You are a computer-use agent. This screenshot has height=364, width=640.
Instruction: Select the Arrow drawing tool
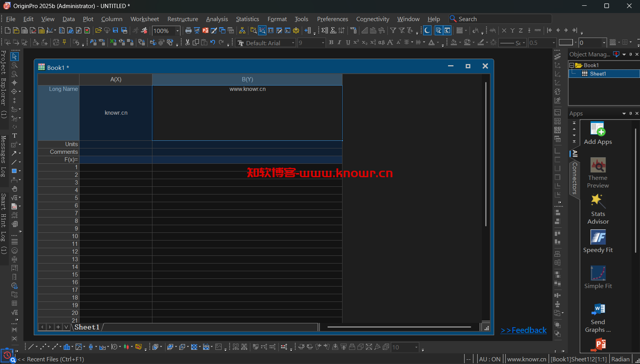[14, 153]
